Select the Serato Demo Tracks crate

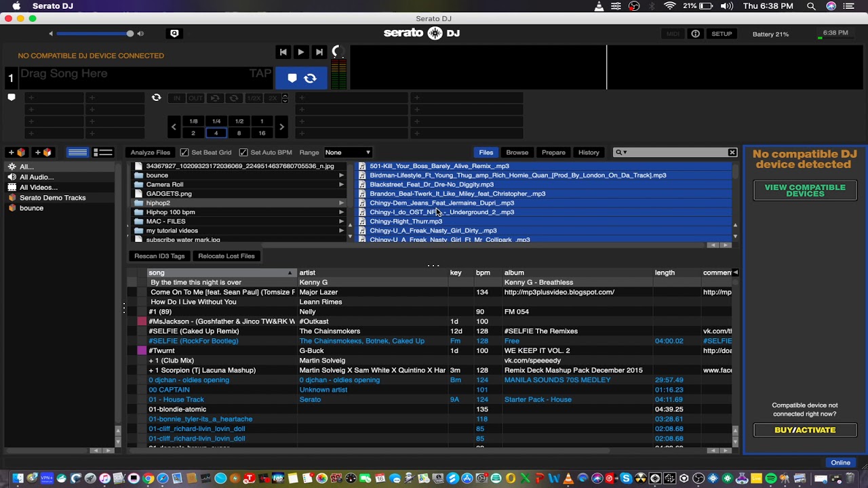click(x=52, y=198)
